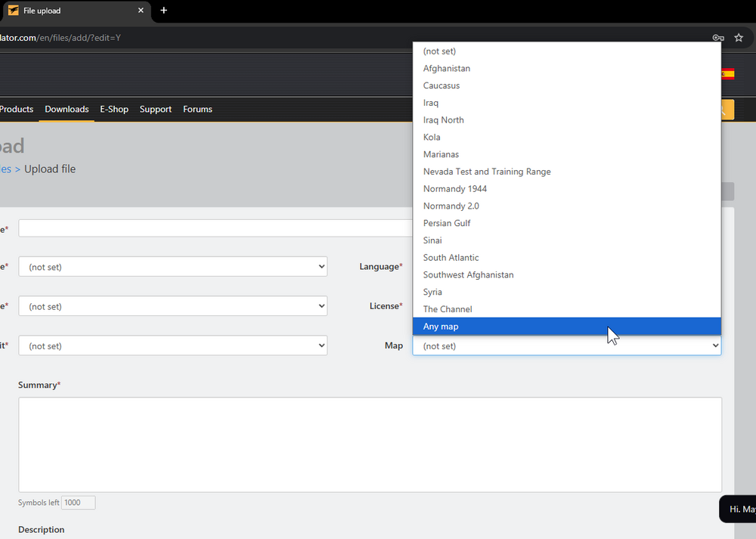Select Normandy 1944 map option
This screenshot has width=756, height=539.
[x=567, y=188]
